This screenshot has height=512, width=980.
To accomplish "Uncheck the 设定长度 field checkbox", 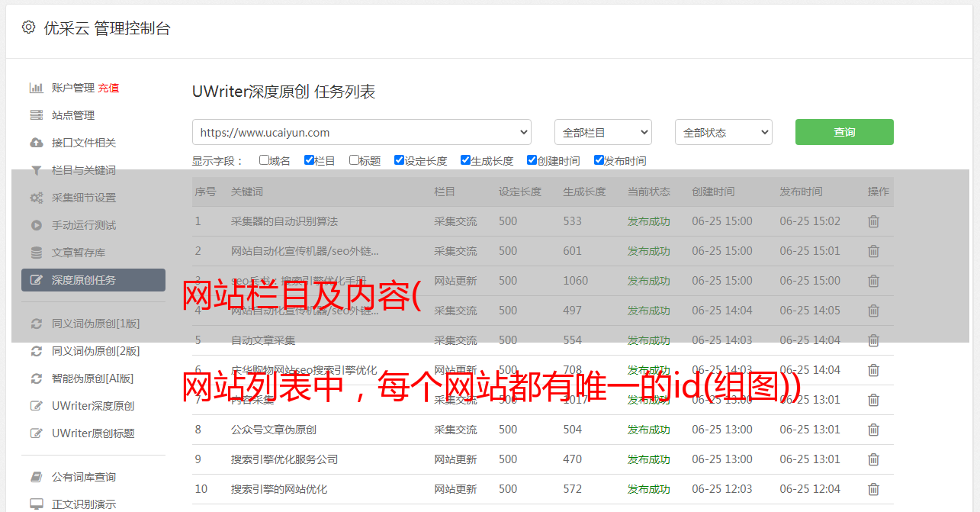I will 399,160.
